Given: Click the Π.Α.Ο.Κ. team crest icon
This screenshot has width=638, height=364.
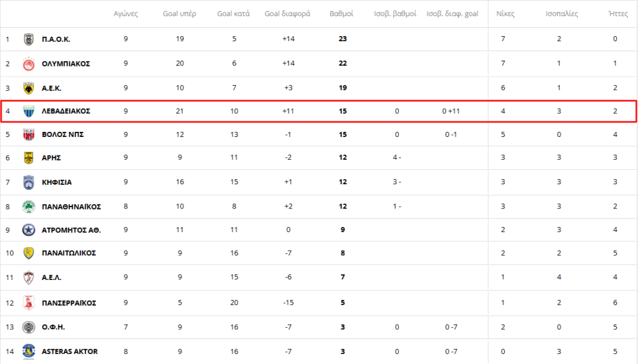Looking at the screenshot, I should (x=28, y=39).
